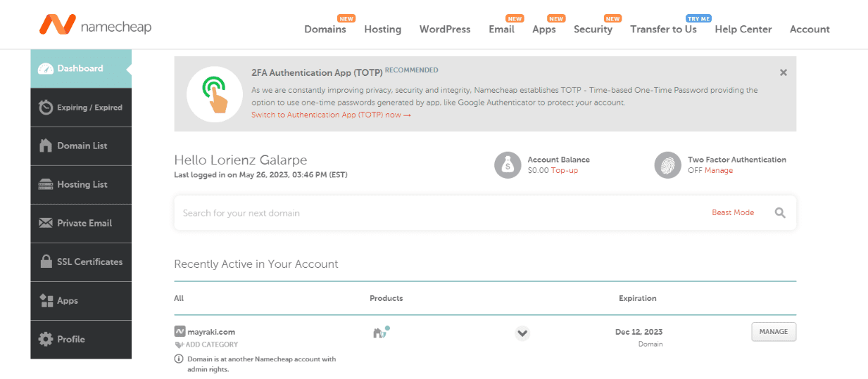
Task: Enable Beast Mode search
Action: pos(733,212)
